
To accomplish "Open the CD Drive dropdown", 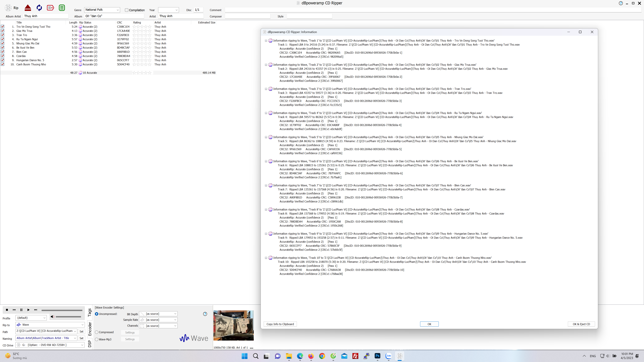I will [50, 345].
